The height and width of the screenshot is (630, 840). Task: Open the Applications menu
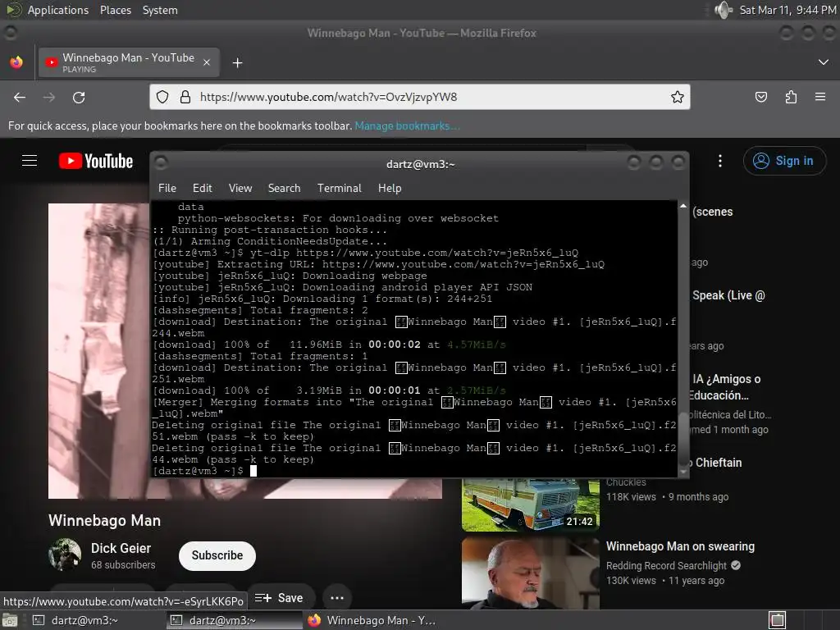[58, 10]
